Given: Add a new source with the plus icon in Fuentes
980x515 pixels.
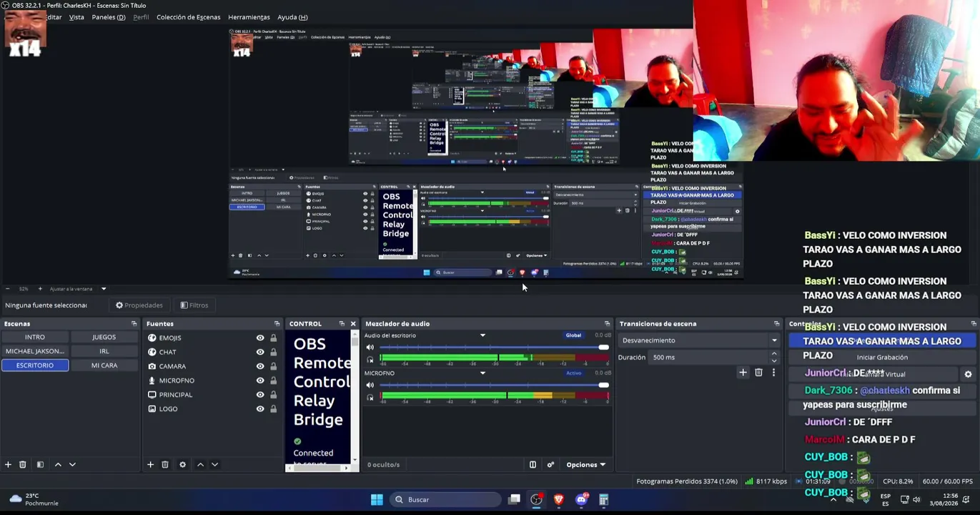Looking at the screenshot, I should click(150, 464).
